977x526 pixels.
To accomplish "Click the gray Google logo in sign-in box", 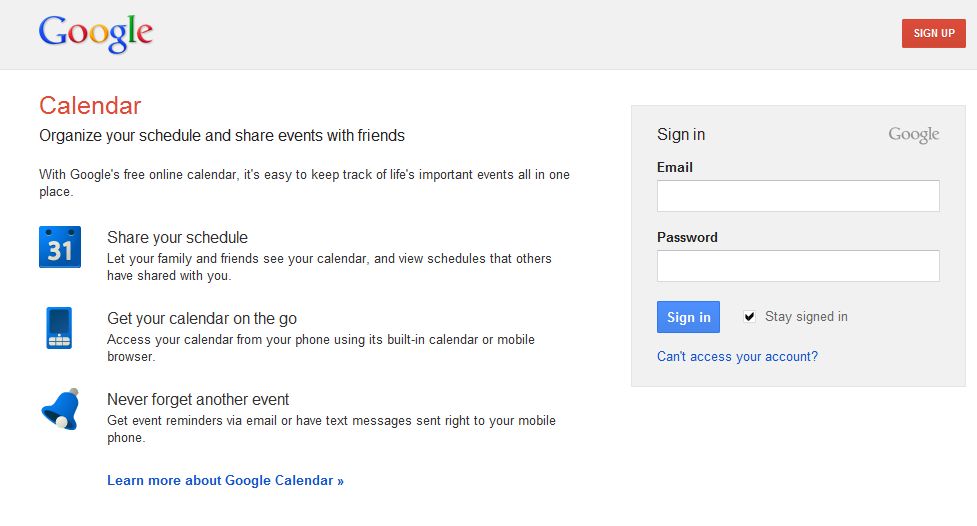I will coord(913,135).
